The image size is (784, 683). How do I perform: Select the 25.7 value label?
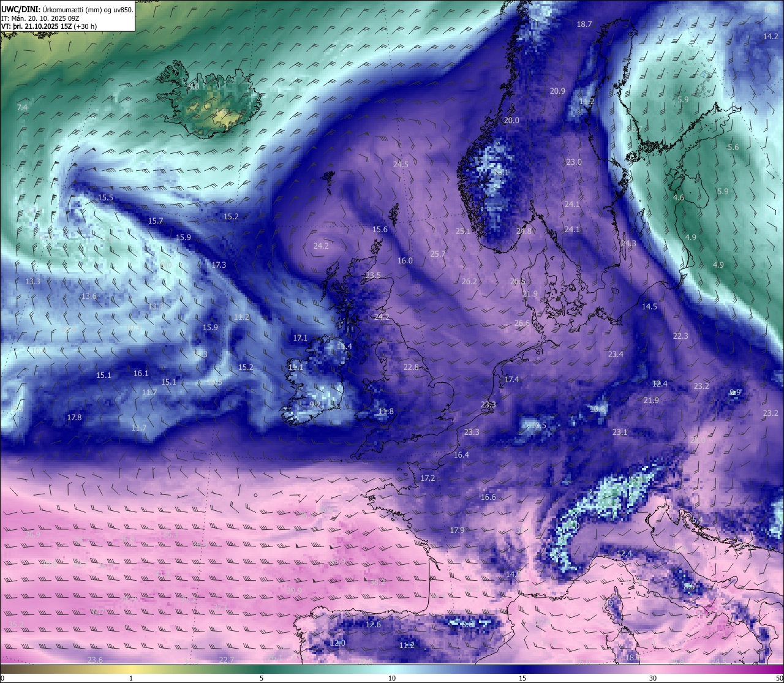[x=438, y=254]
